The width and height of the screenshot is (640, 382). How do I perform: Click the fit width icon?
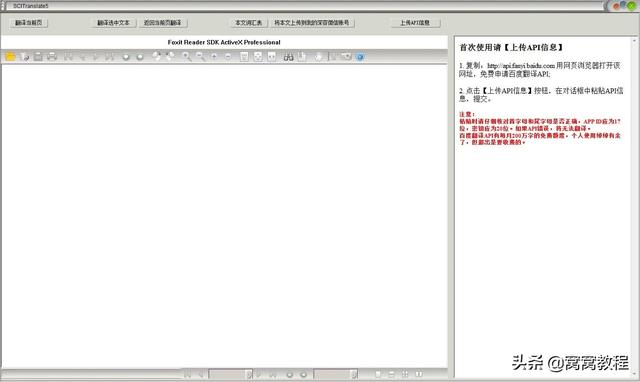(272, 57)
